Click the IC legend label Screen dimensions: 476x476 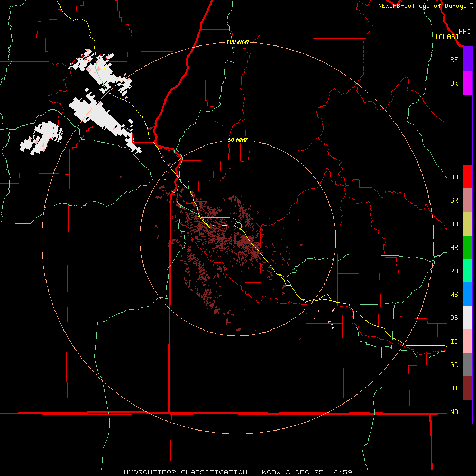point(454,341)
